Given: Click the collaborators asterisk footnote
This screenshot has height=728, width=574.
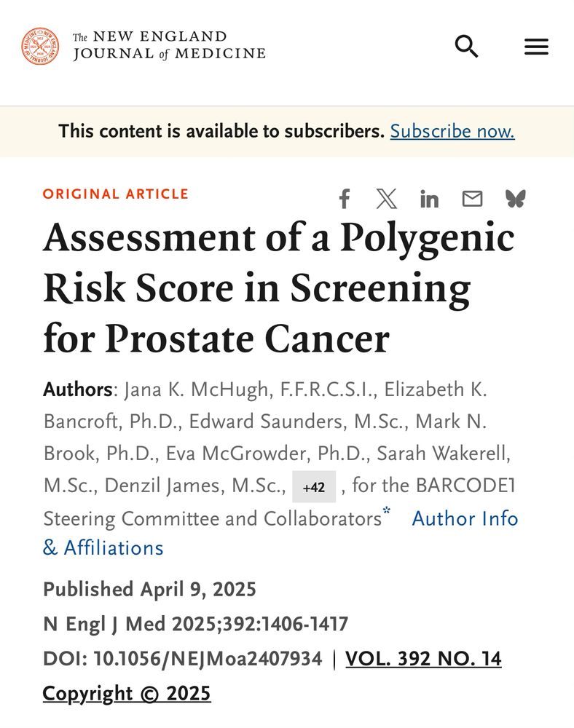Looking at the screenshot, I should point(386,511).
